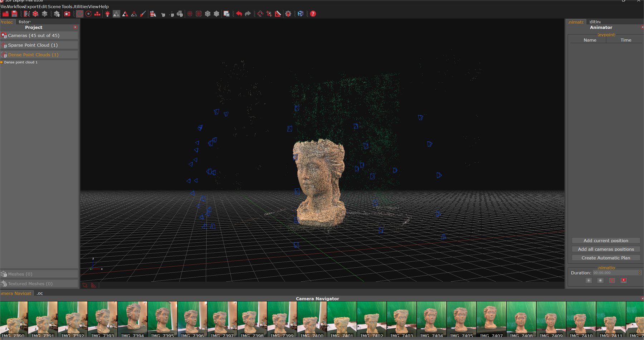Open the File menu
The height and width of the screenshot is (340, 644).
pos(3,6)
